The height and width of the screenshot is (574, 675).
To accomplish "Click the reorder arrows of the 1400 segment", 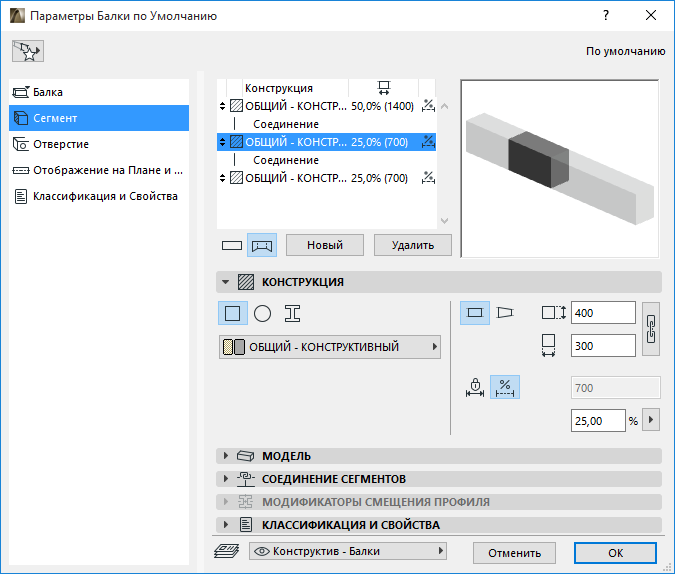I will click(x=222, y=106).
